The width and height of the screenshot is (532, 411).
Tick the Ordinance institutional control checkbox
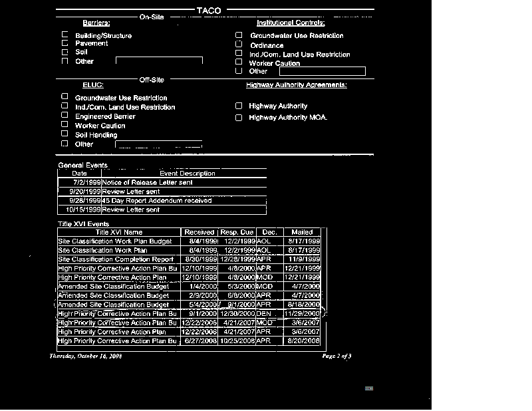coord(239,45)
